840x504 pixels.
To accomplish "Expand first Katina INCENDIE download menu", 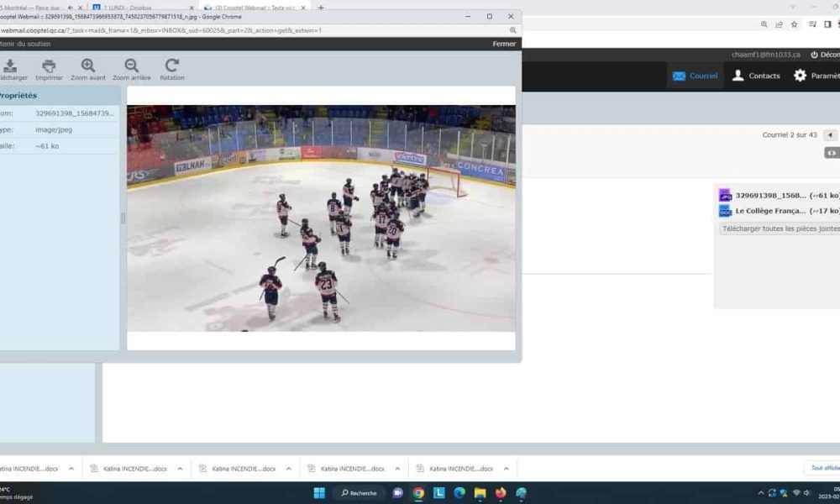I will [71, 469].
